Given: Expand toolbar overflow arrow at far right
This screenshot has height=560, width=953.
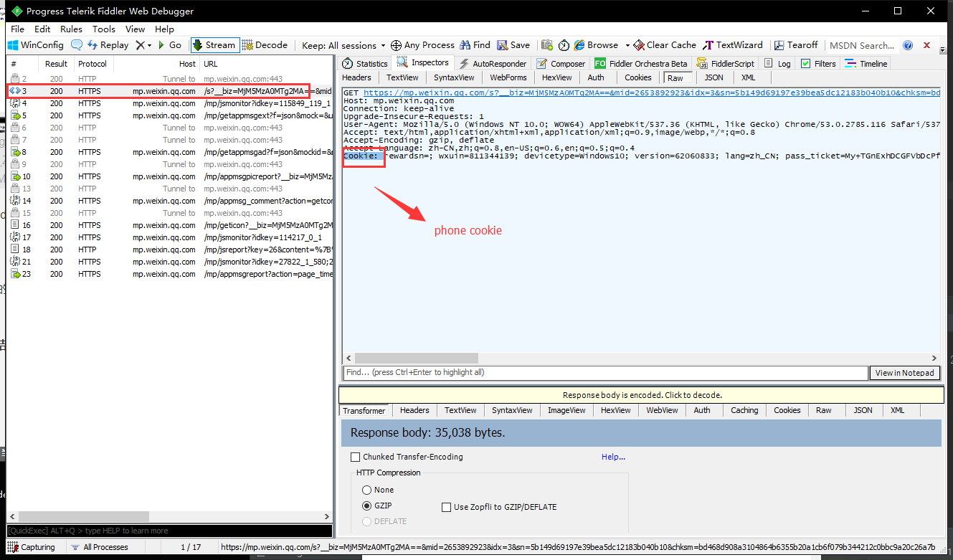Looking at the screenshot, I should 942,50.
